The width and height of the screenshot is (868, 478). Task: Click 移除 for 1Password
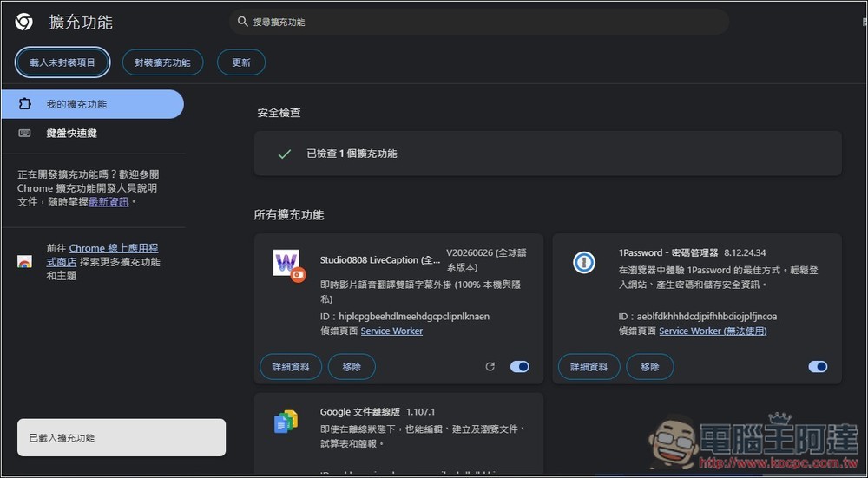pos(650,367)
